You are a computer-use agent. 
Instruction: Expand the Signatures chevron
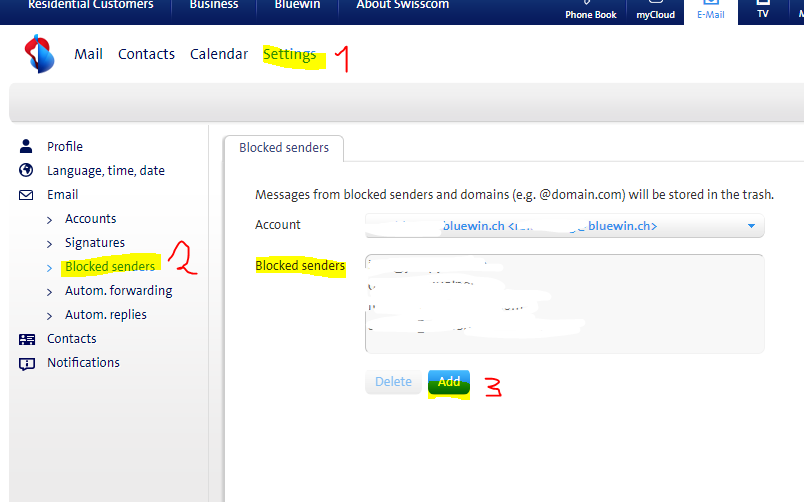tap(50, 243)
